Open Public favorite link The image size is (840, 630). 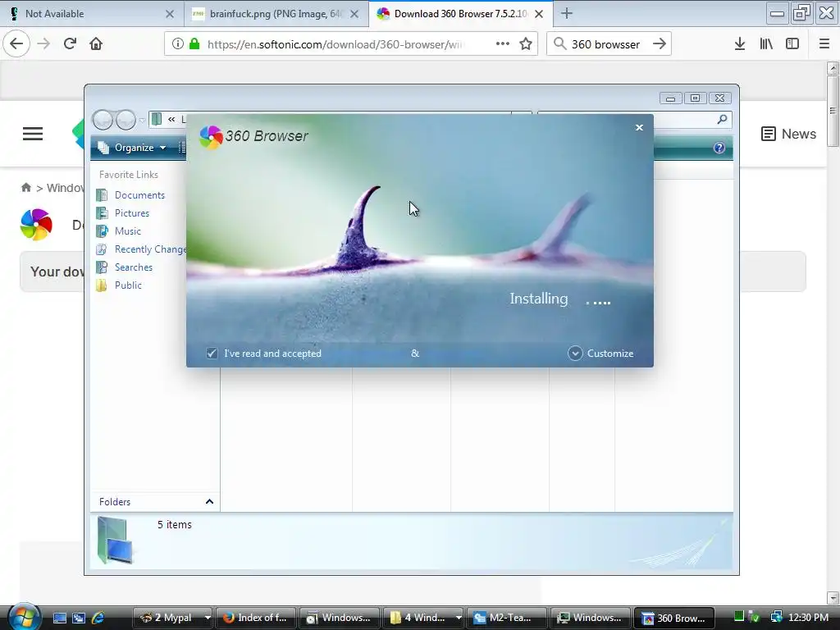(128, 285)
